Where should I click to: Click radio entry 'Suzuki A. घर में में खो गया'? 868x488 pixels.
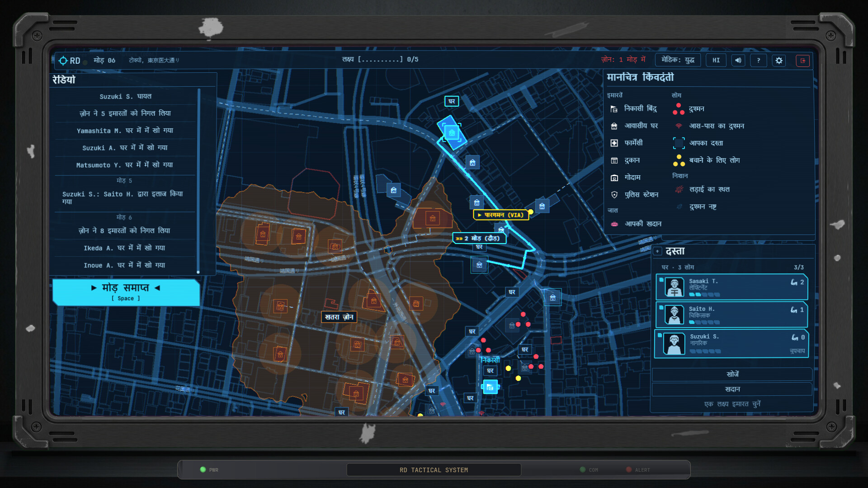coord(126,148)
